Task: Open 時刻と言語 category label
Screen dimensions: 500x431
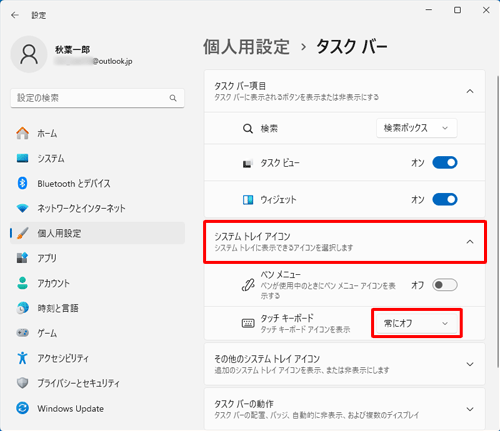Action: pos(58,308)
